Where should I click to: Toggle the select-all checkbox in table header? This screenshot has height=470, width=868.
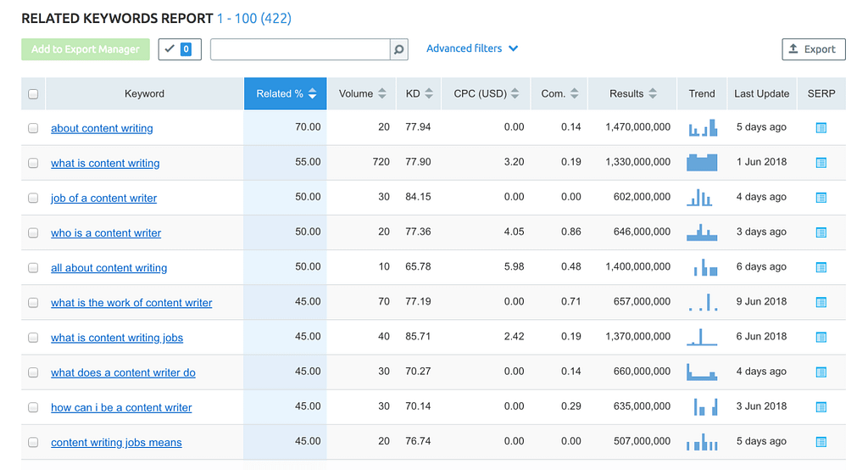click(33, 94)
